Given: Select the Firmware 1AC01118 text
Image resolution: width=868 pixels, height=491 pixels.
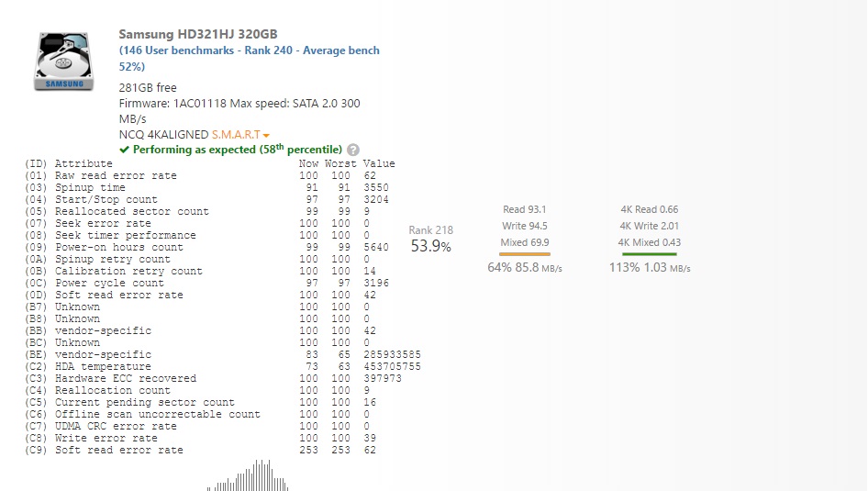Looking at the screenshot, I should click(x=172, y=104).
